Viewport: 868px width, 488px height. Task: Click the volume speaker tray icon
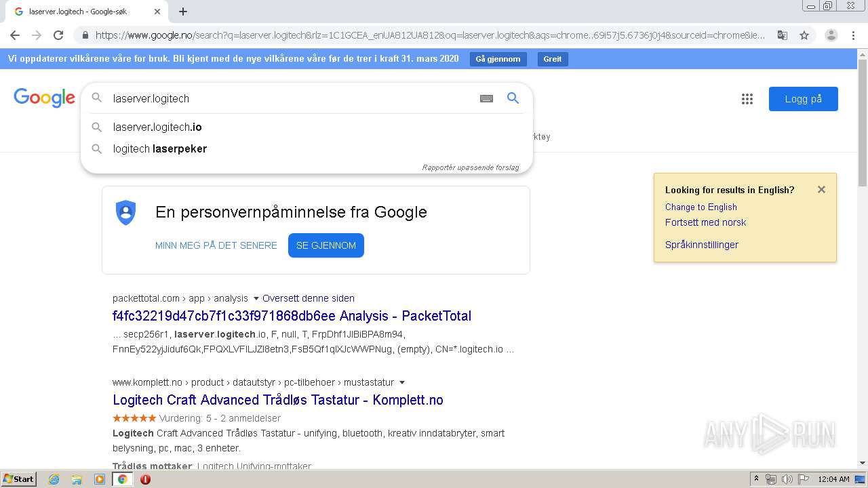click(787, 479)
